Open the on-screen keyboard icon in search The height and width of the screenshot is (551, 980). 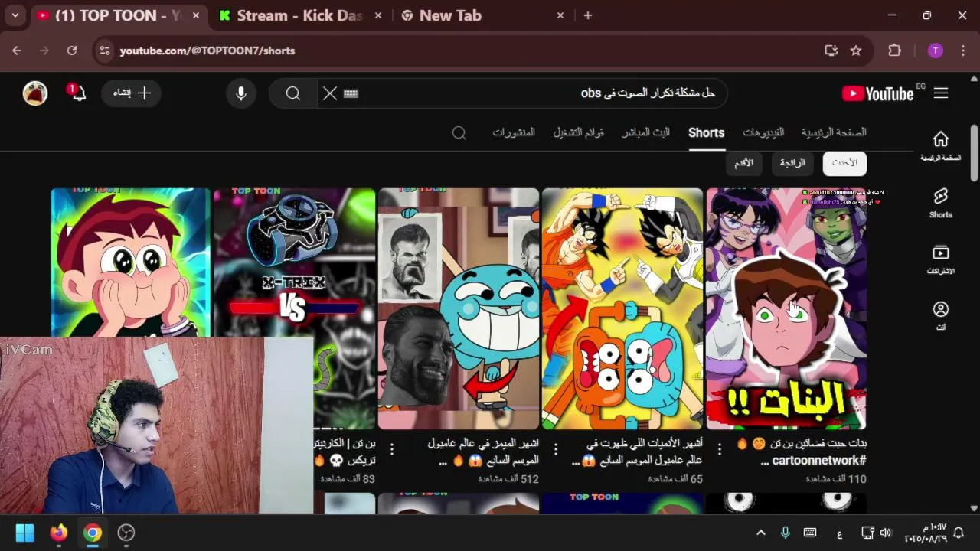click(x=351, y=93)
